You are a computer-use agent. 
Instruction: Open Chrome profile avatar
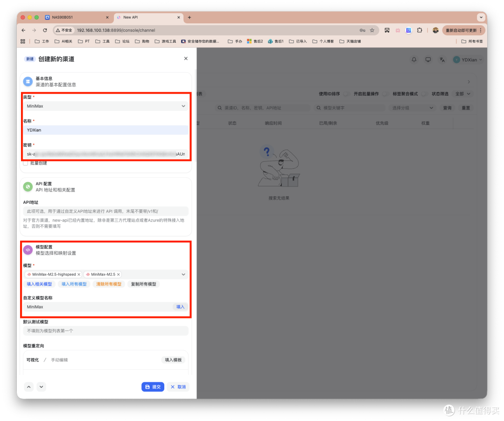click(435, 30)
